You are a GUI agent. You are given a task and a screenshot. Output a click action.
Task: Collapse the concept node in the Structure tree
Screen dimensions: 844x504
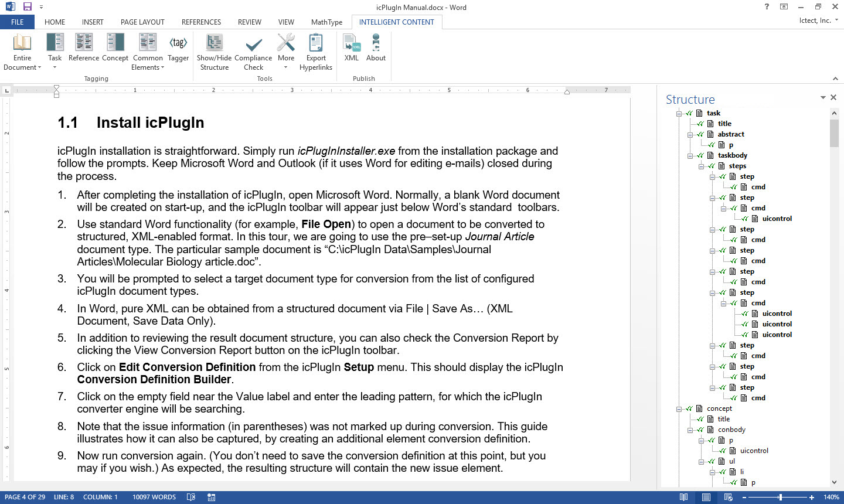coord(679,408)
